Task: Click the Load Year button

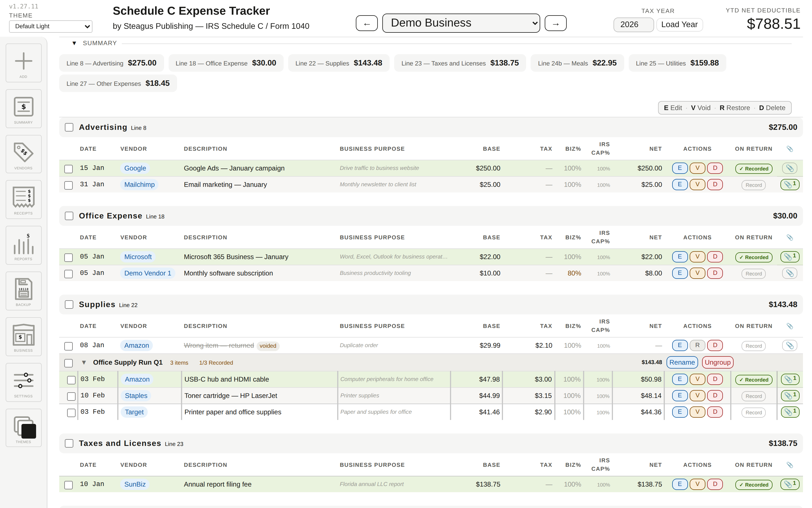Action: tap(679, 25)
